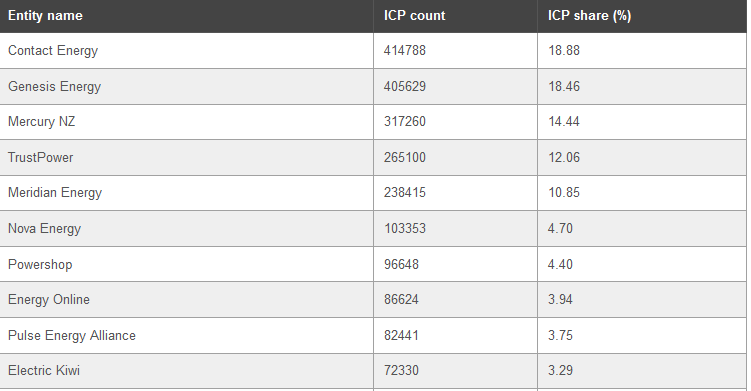Click the ICP count value 103353

(404, 229)
